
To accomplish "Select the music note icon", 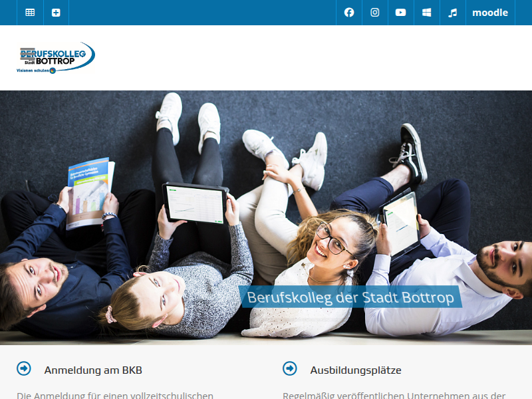I will click(453, 13).
